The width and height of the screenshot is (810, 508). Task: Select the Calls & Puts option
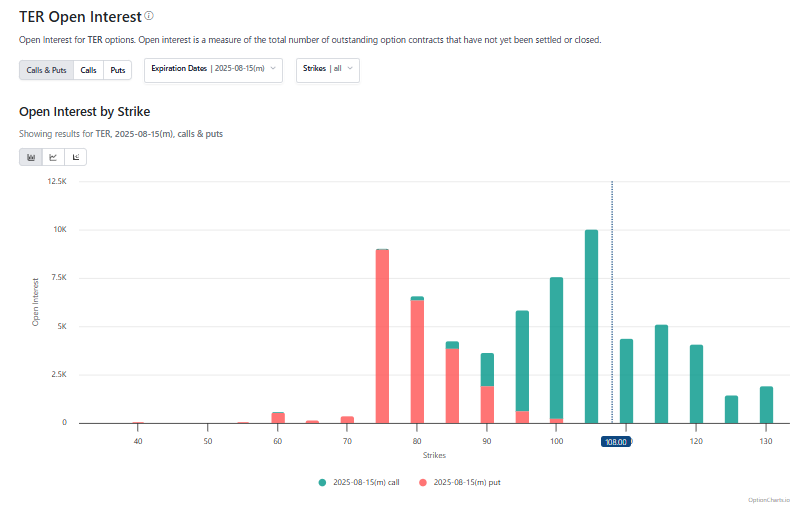point(46,71)
